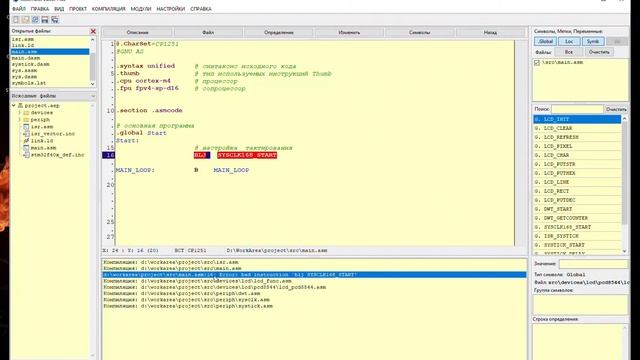Select isr.asm in open files list
This screenshot has width=640, height=360.
[23, 39]
